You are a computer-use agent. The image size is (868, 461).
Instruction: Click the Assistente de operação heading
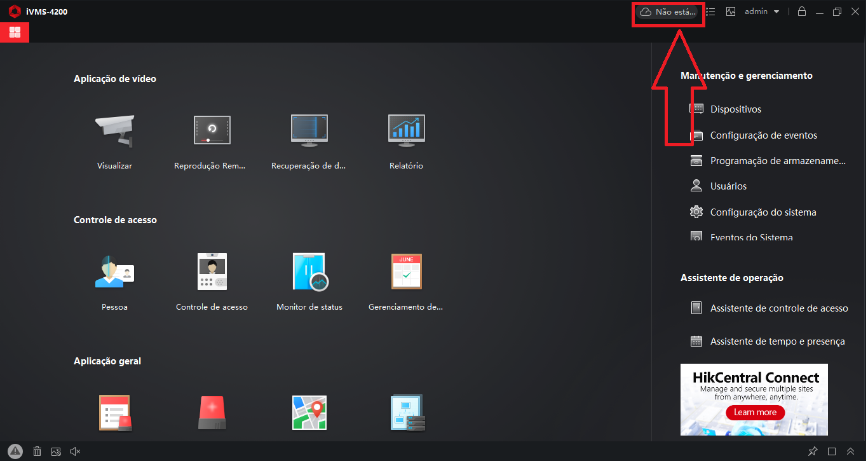coord(732,278)
